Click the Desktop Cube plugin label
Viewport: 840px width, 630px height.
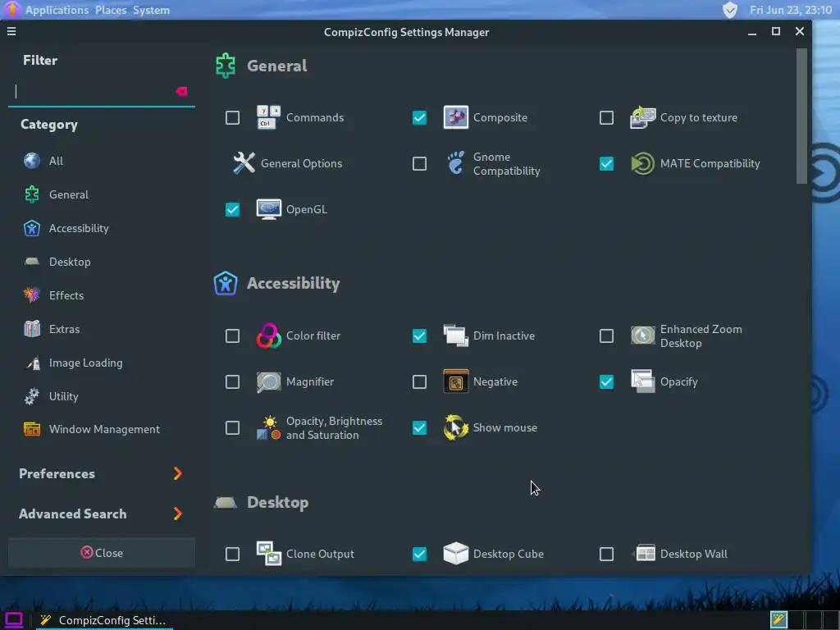click(x=508, y=554)
